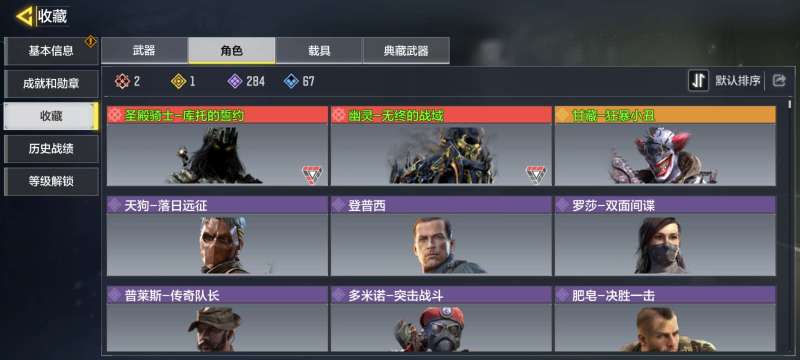The image size is (800, 360).
Task: Click the badge emblem on 圣殿骑士 card
Action: pyautogui.click(x=311, y=174)
